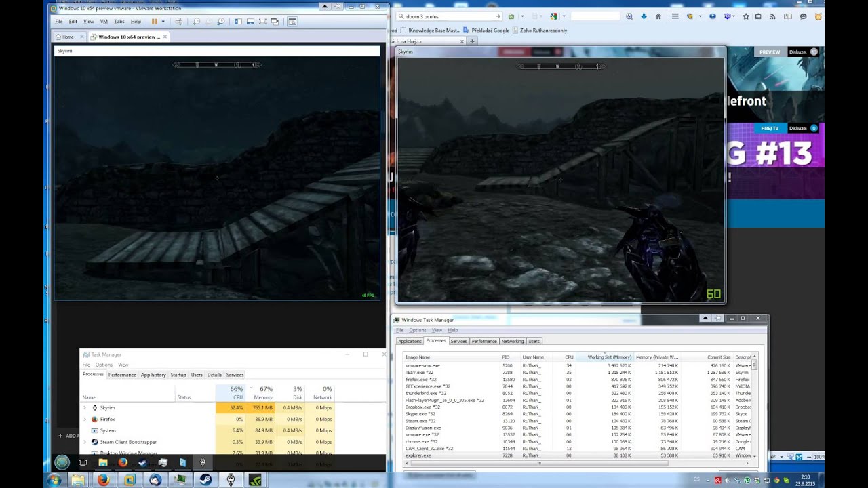The image size is (868, 488).
Task: Expand the Firefox process row in guest Task Manager
Action: coord(85,419)
